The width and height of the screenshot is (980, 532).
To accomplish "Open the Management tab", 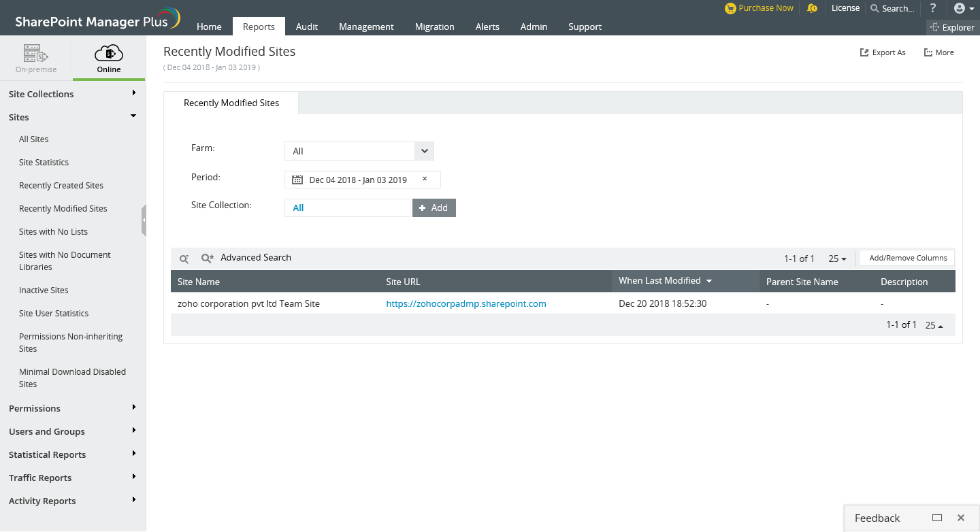I will tap(366, 27).
